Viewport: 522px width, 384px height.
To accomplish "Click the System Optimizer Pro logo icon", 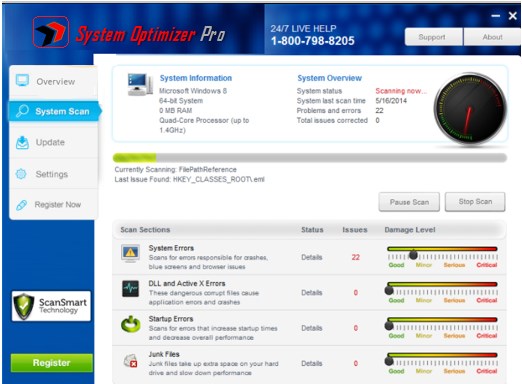I will pyautogui.click(x=51, y=32).
